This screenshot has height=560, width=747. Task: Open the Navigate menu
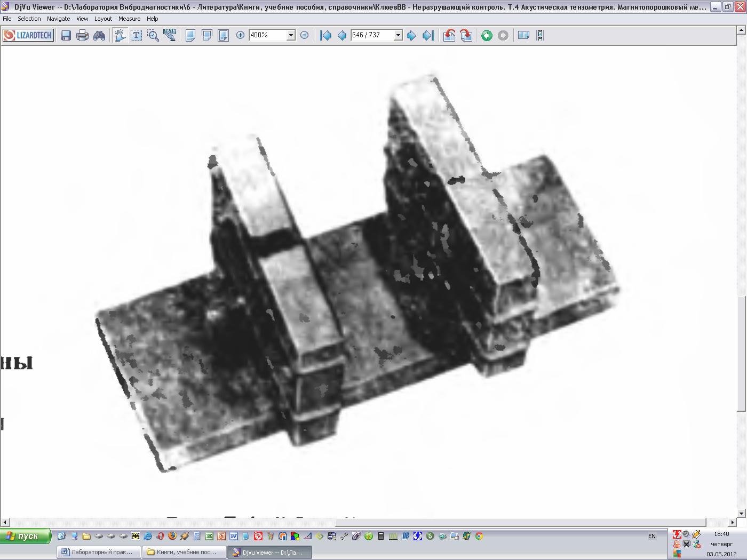tap(58, 19)
